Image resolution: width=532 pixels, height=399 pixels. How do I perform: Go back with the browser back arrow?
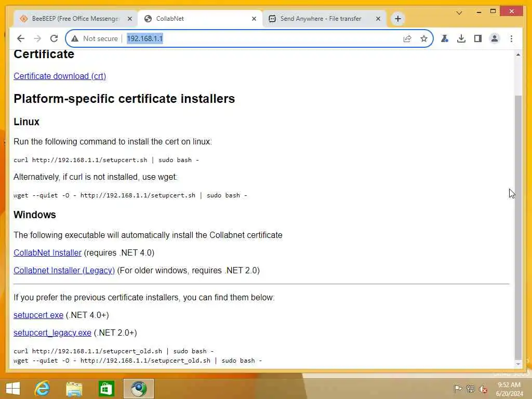pos(21,38)
